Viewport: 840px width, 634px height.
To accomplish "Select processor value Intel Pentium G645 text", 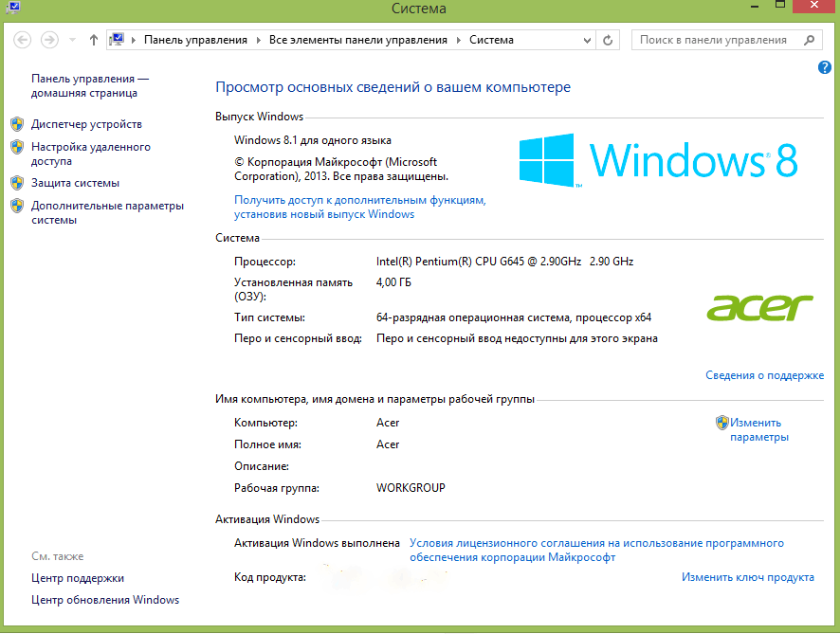I will [504, 262].
